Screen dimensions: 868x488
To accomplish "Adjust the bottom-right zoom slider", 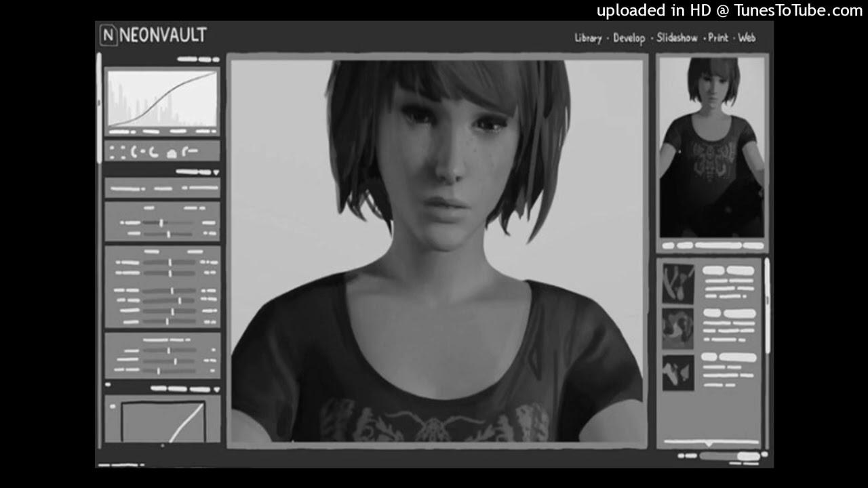I will tap(730, 456).
